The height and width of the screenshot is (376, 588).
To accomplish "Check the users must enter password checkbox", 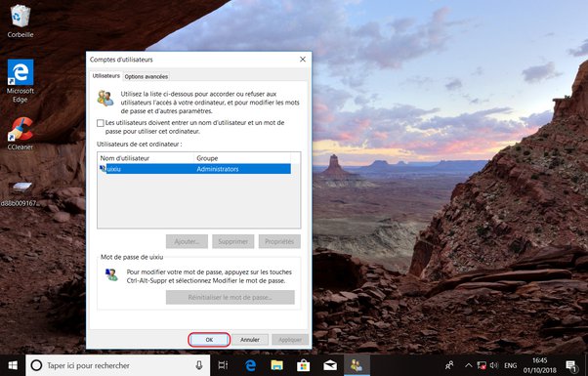I will point(101,123).
